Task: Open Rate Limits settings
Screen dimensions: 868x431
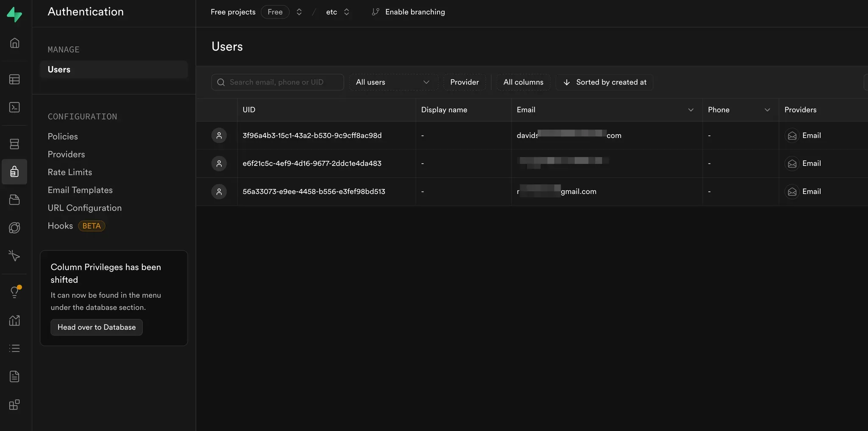Action: 70,172
